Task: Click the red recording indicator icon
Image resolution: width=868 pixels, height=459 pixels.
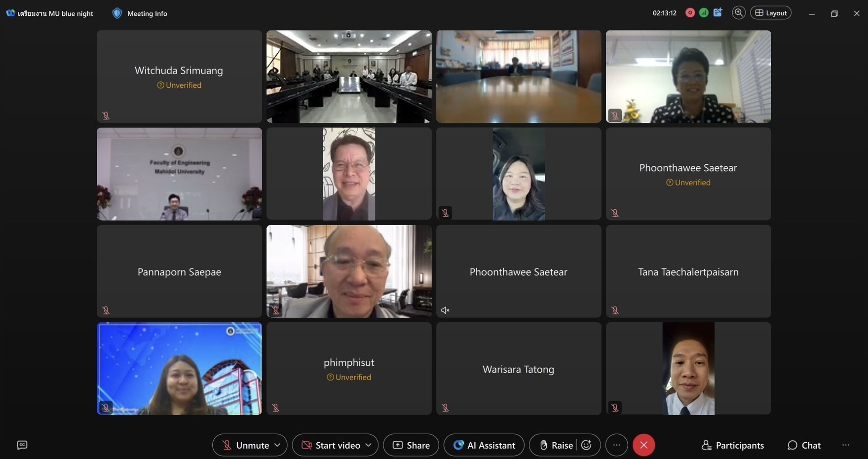Action: tap(690, 13)
